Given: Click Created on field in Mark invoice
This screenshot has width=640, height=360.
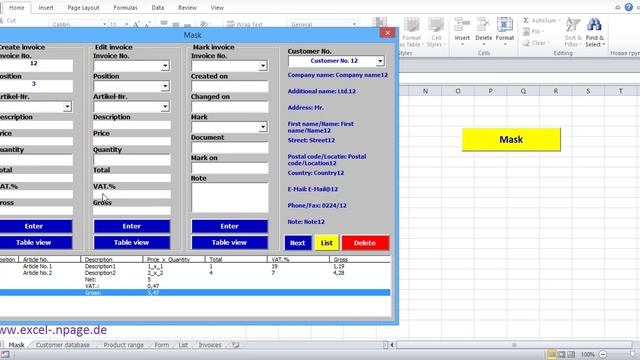Looking at the screenshot, I should point(229,86).
